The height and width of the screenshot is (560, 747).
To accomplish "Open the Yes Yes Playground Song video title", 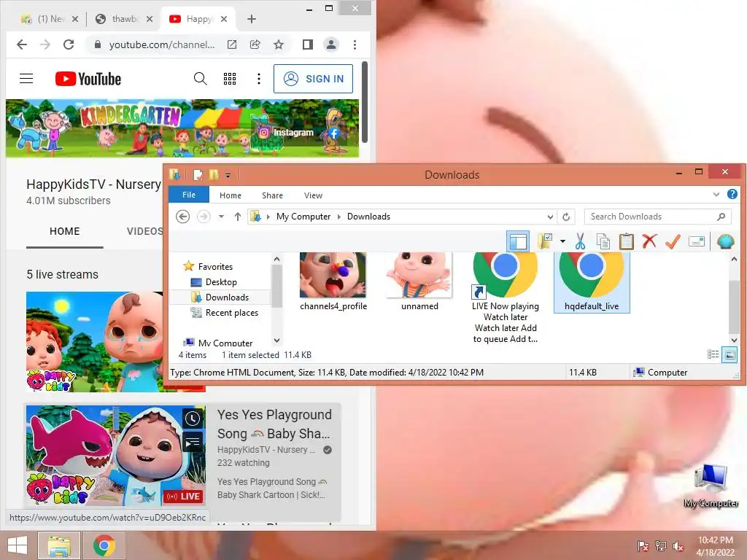I will (x=274, y=424).
